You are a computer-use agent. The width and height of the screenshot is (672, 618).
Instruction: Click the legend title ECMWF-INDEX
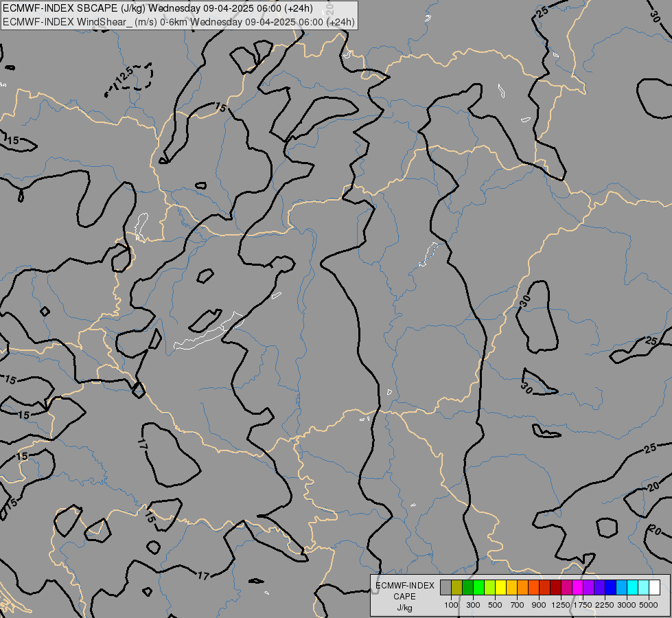click(x=404, y=586)
